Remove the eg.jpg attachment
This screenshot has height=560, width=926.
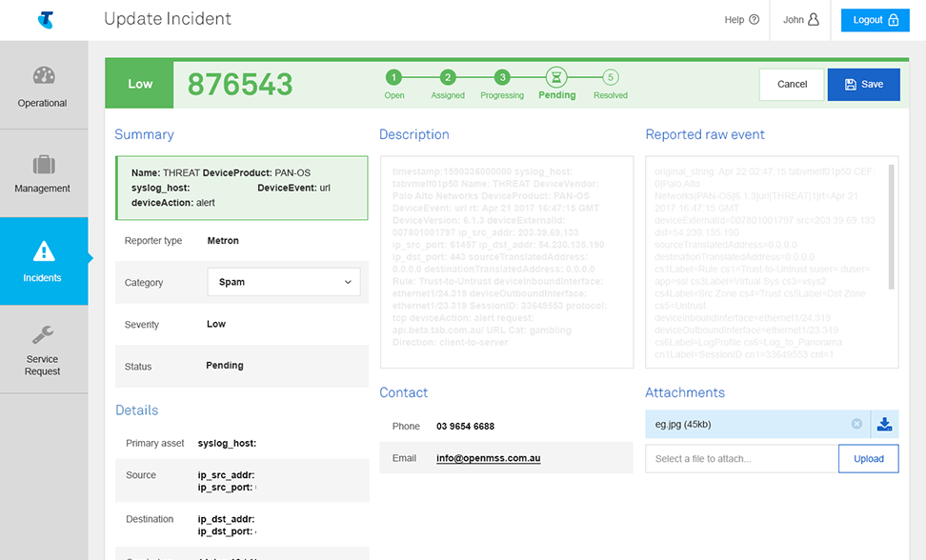pyautogui.click(x=856, y=424)
